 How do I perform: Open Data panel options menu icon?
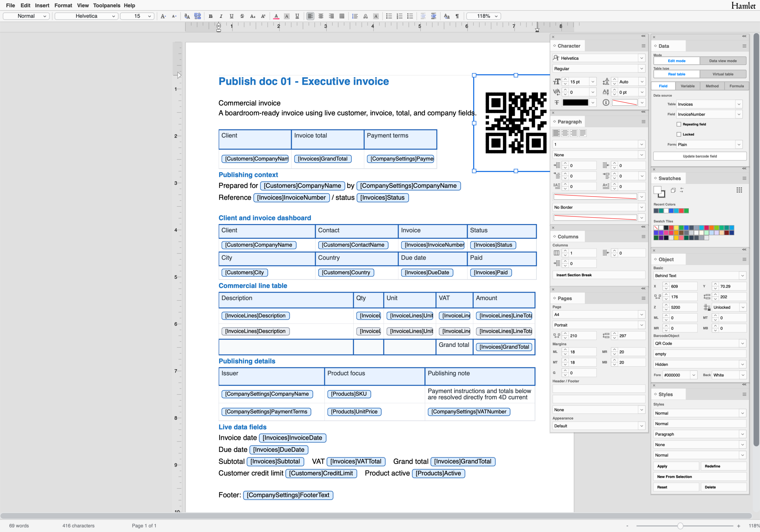point(744,46)
